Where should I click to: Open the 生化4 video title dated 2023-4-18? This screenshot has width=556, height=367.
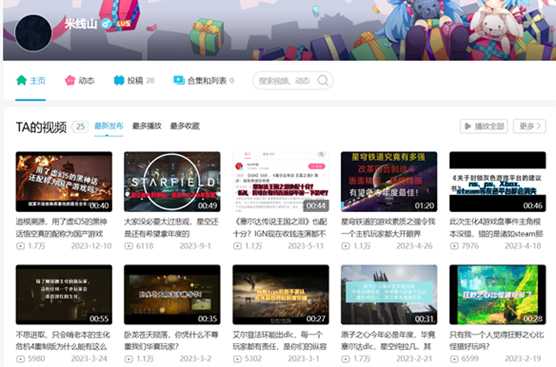496,228
